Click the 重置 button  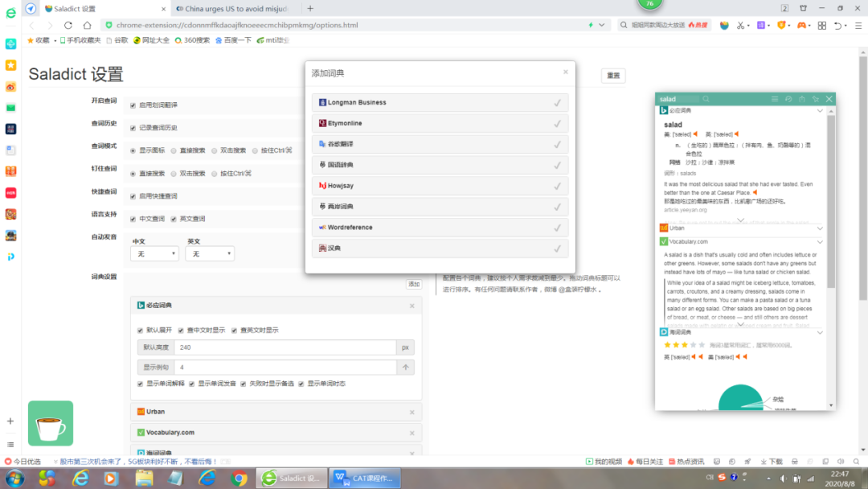pyautogui.click(x=613, y=76)
